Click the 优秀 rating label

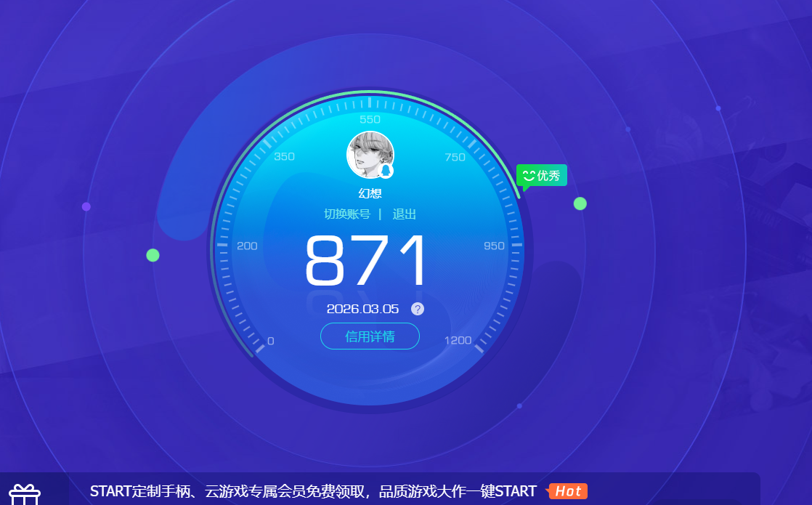(x=548, y=175)
